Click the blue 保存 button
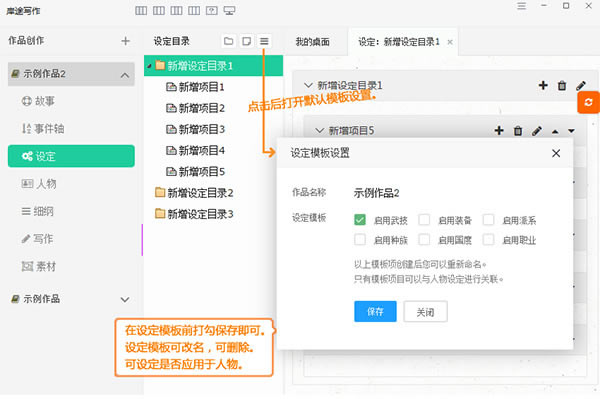Screen dimensions: 600x399 [x=375, y=311]
